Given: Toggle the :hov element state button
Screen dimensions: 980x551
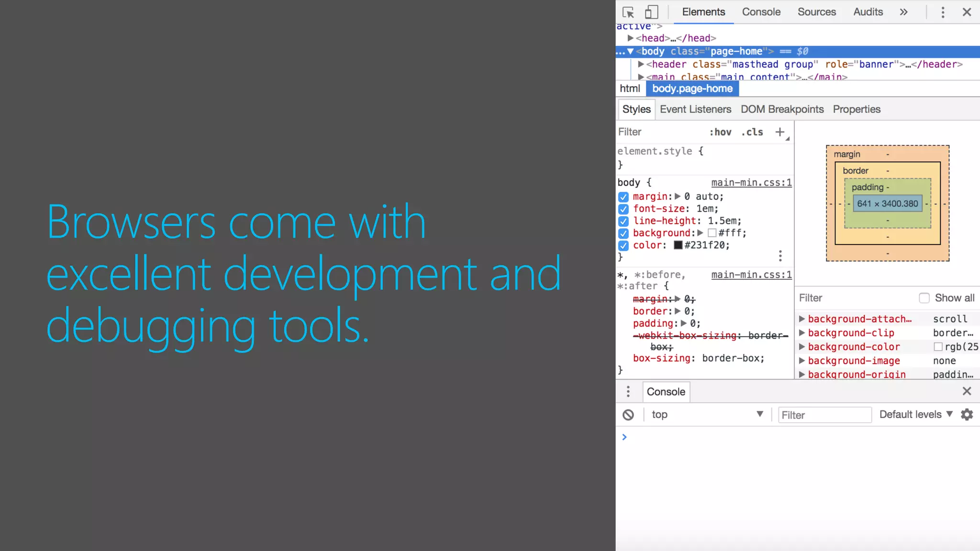Looking at the screenshot, I should tap(720, 132).
